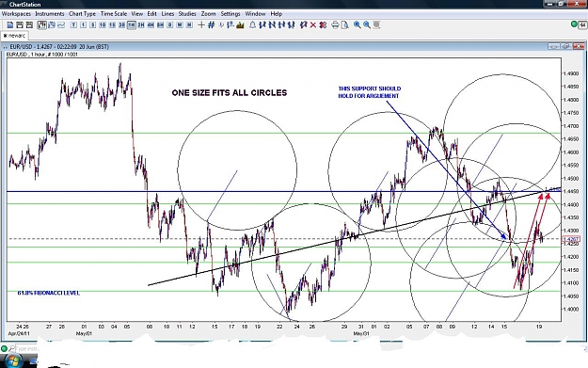Open the Zoom menu
Viewport: 588px width, 368px height.
point(208,14)
